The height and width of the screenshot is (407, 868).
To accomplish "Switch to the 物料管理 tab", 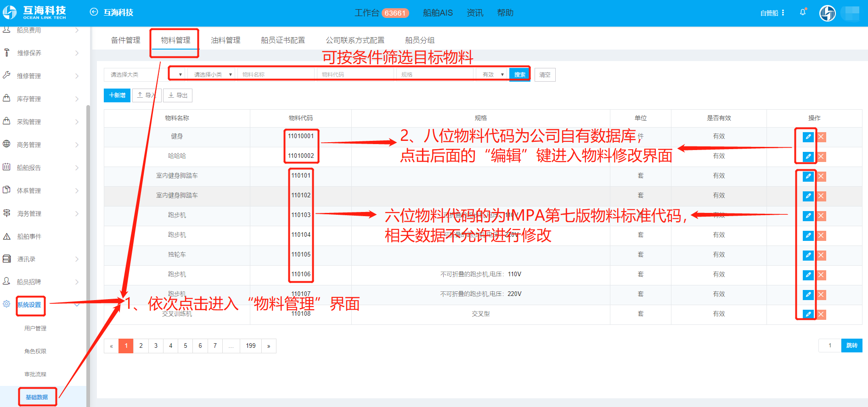I will point(175,40).
